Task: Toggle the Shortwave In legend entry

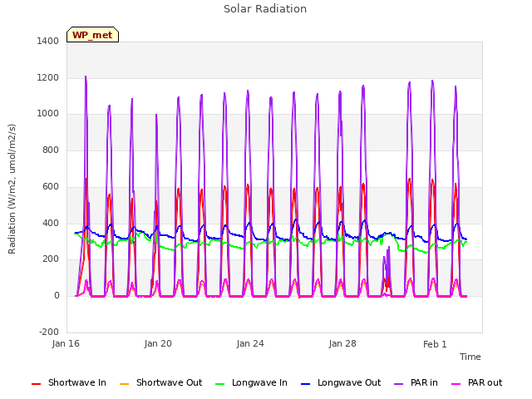Action: pos(69,382)
